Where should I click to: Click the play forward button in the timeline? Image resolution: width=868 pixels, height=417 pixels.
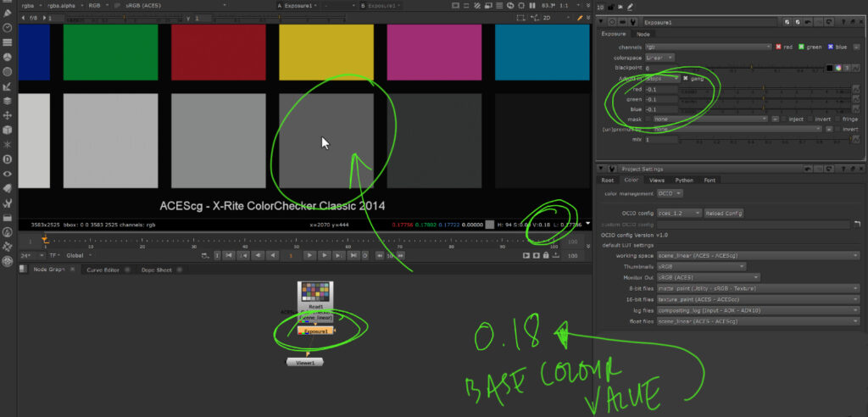[x=310, y=254]
